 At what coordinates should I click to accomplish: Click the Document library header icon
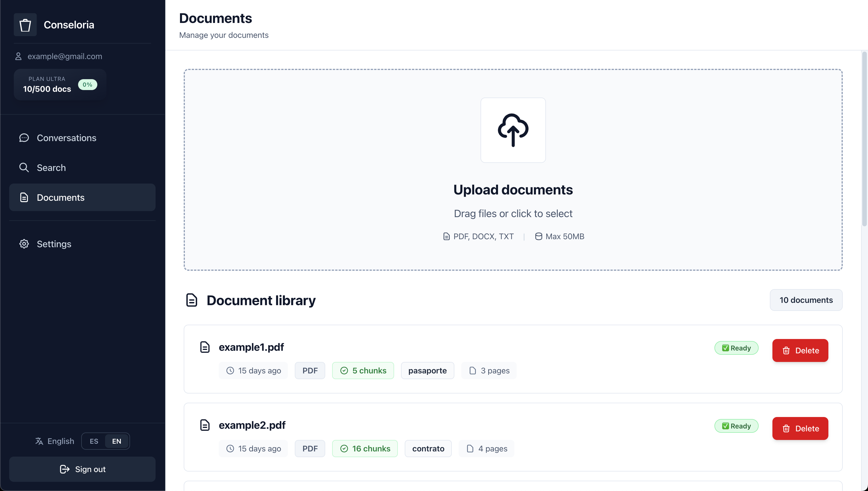(x=192, y=300)
